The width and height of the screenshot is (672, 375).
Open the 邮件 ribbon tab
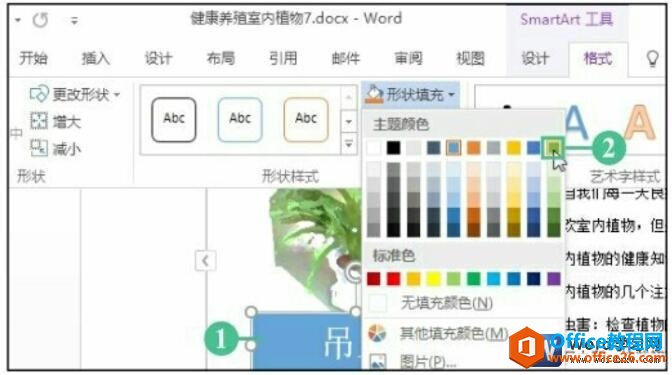[345, 58]
